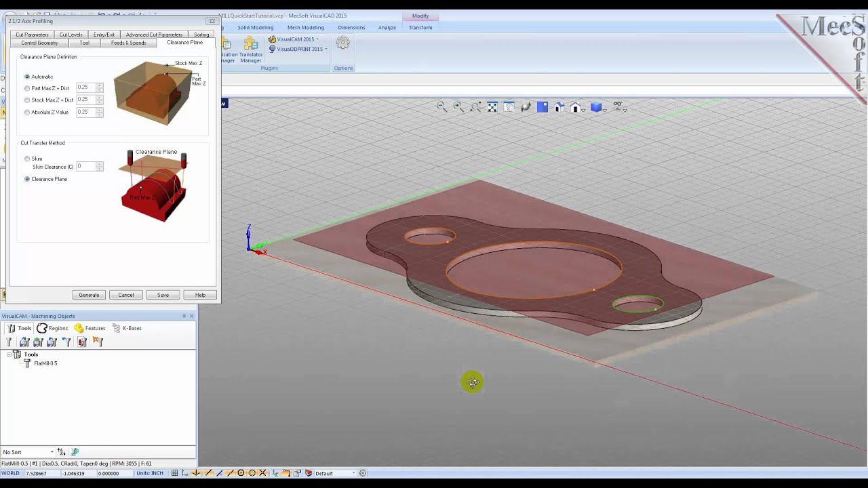Click the Options gear icon in ribbon
The height and width of the screenshot is (488, 868).
point(343,43)
